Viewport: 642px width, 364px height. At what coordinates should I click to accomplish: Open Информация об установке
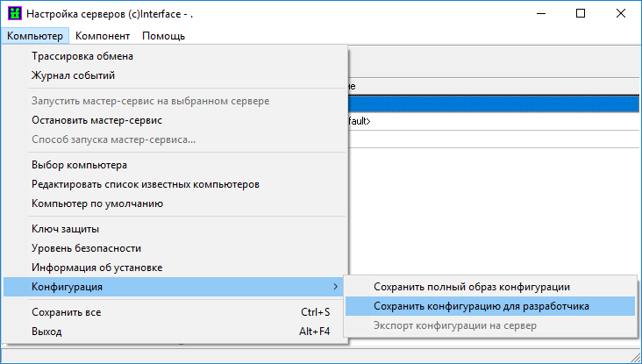[96, 268]
